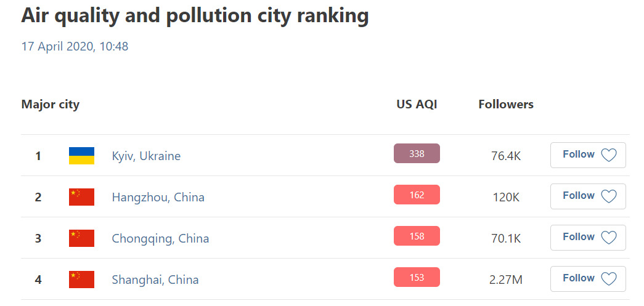Click the heart icon for Shanghai
This screenshot has height=306, width=644.
coord(608,279)
